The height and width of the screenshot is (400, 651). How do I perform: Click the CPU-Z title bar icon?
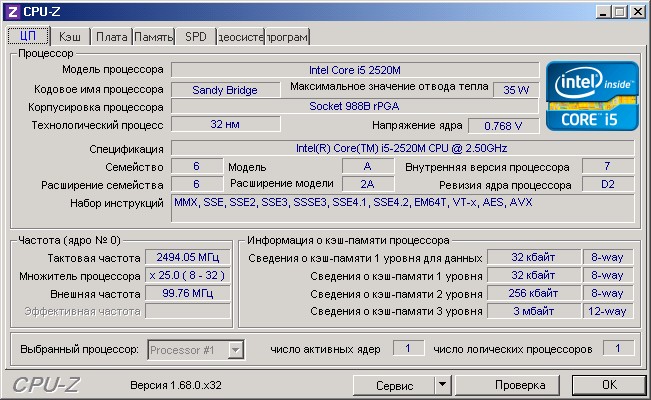tap(13, 12)
